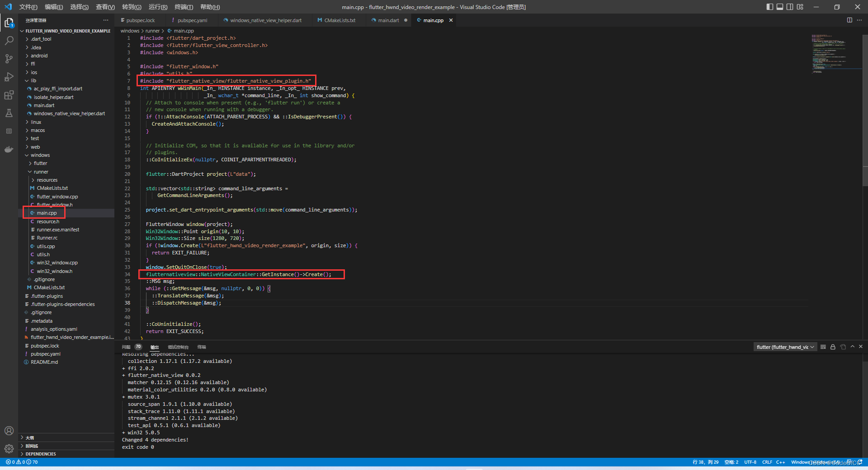Image resolution: width=868 pixels, height=470 pixels.
Task: Click the errors and warnings status item
Action: [22, 462]
